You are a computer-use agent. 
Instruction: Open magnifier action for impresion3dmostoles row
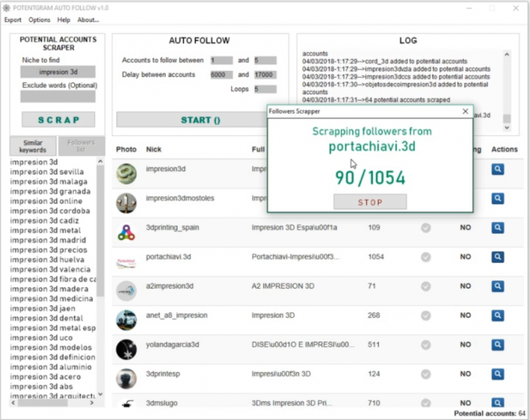point(498,199)
